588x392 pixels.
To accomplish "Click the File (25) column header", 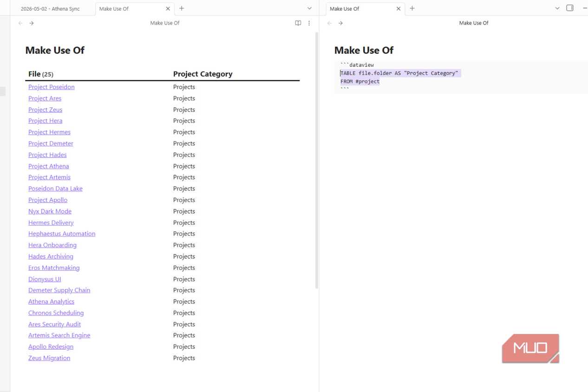I will pyautogui.click(x=41, y=74).
